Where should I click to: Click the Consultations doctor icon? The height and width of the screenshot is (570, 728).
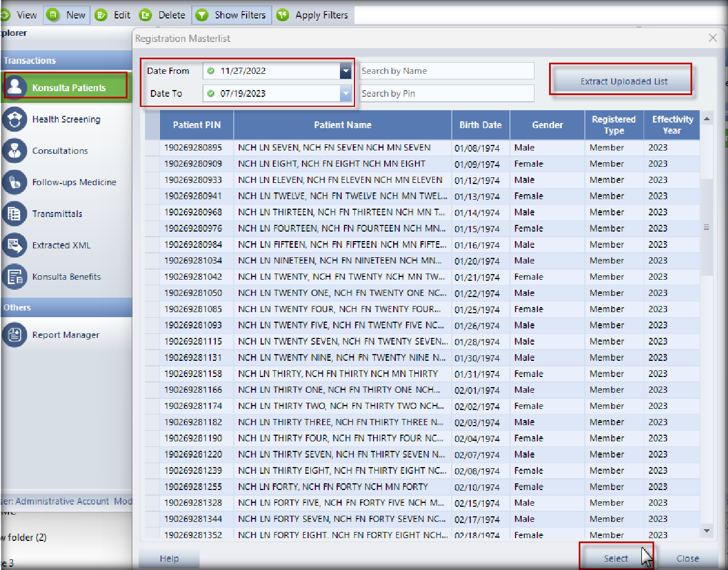tap(15, 150)
